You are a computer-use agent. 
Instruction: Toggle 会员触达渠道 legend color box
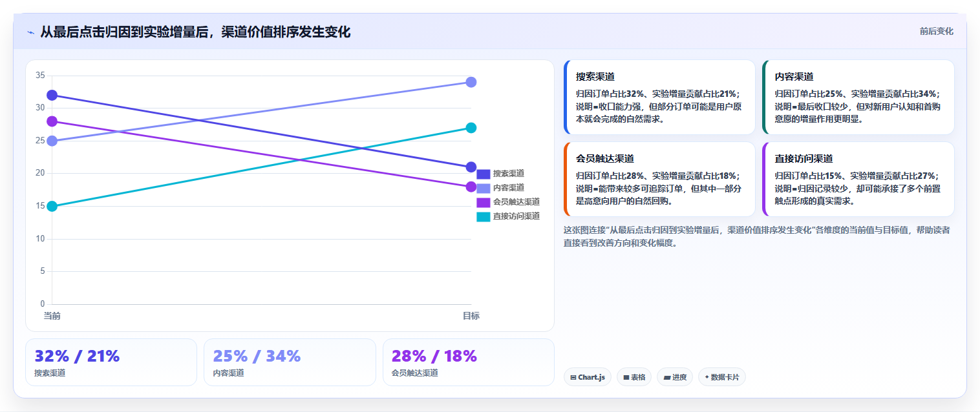point(483,202)
